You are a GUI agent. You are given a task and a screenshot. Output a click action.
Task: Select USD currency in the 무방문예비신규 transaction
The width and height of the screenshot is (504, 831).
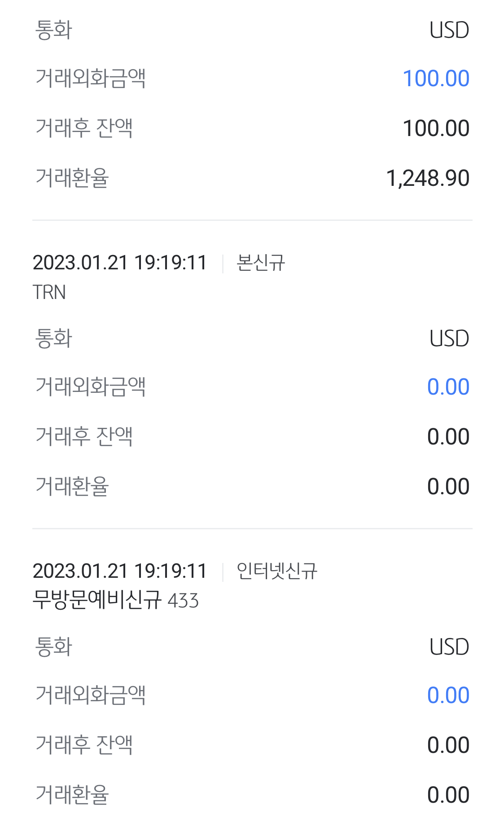tap(449, 647)
